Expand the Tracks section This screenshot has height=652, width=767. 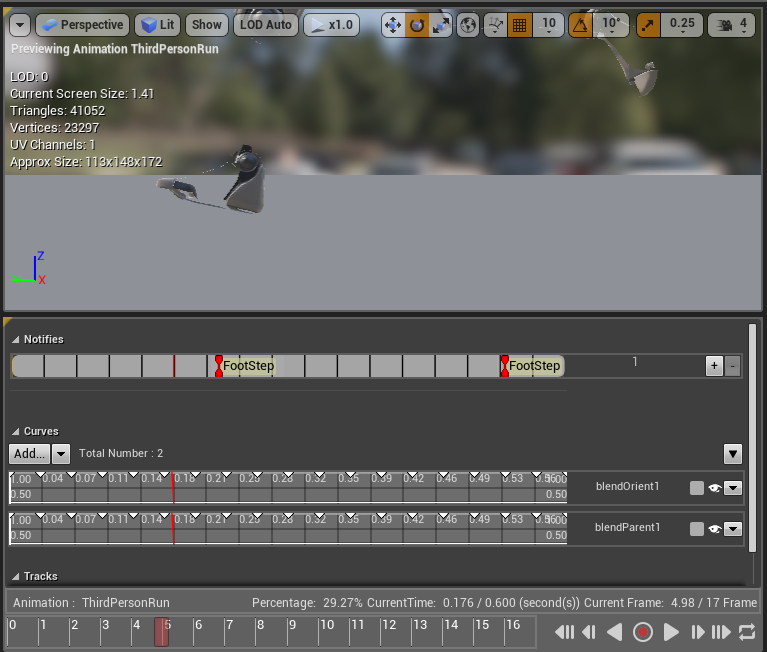coord(16,577)
